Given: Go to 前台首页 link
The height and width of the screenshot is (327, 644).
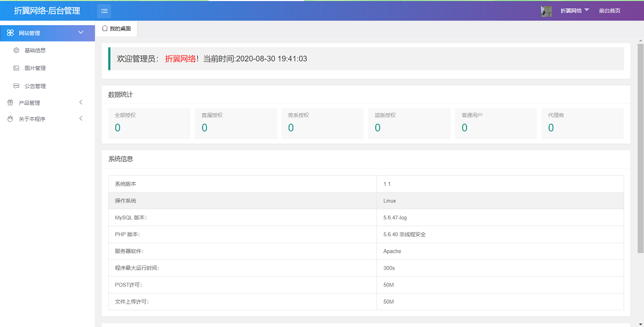Looking at the screenshot, I should point(609,11).
